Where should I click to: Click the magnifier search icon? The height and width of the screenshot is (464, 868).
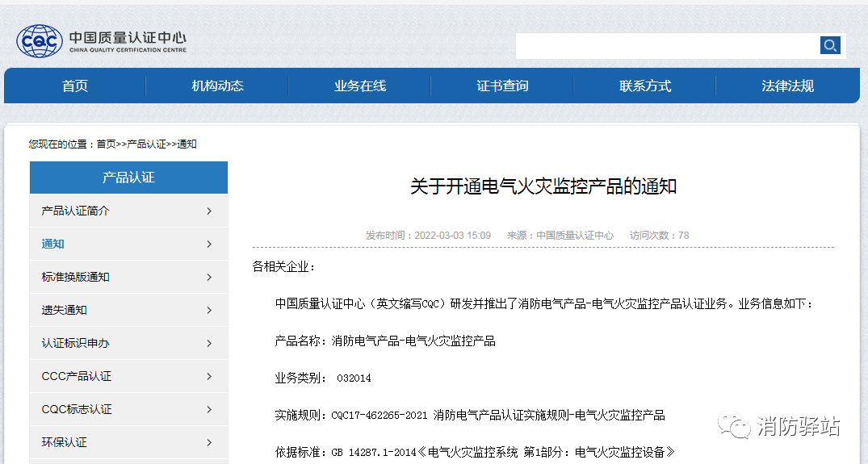pyautogui.click(x=830, y=45)
